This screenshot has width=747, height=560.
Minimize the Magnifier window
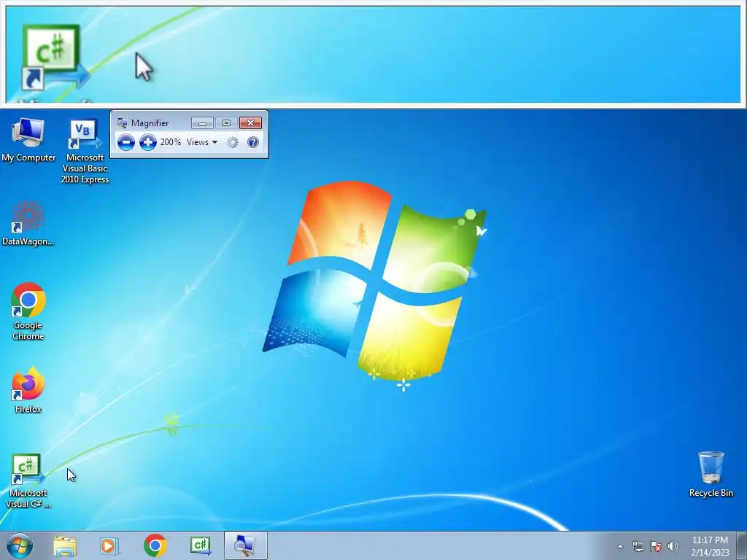point(202,123)
